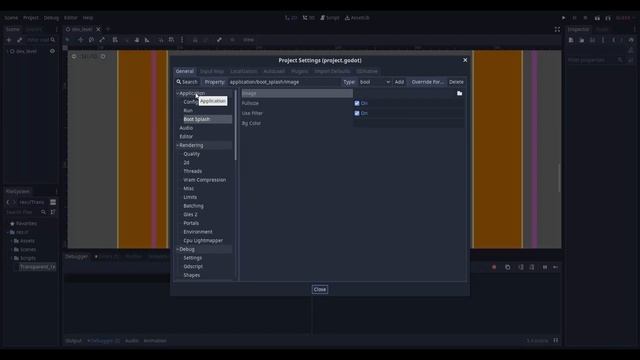The height and width of the screenshot is (360, 640).
Task: Select Cpu Lightmapper under Rendering
Action: (x=203, y=241)
